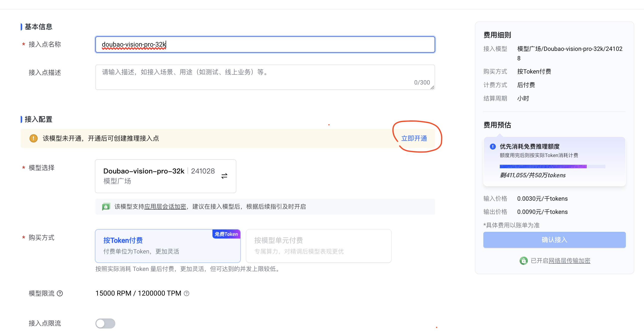Toggle the 接入点限流 switch
The image size is (644, 334).
(105, 323)
